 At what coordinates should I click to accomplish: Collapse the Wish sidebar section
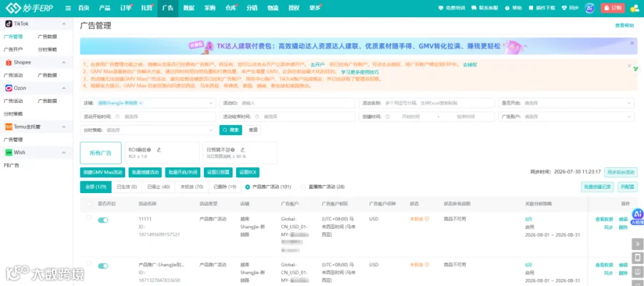tap(64, 152)
